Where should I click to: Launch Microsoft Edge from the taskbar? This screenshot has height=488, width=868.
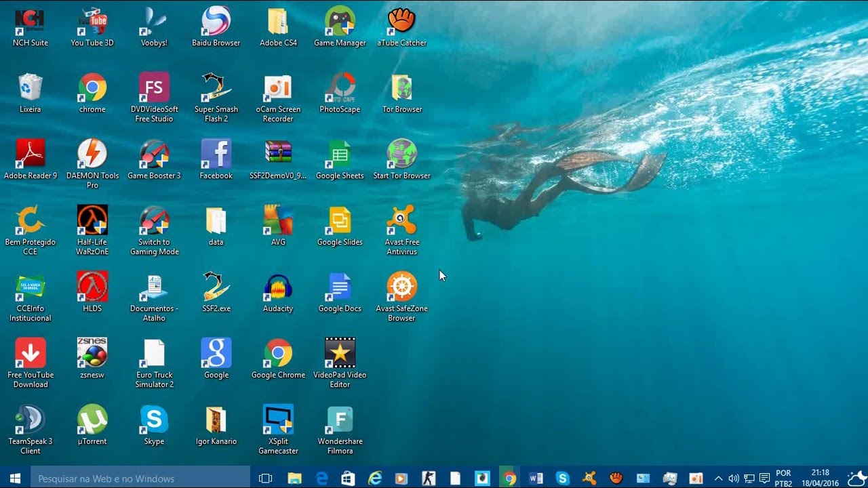(x=321, y=479)
